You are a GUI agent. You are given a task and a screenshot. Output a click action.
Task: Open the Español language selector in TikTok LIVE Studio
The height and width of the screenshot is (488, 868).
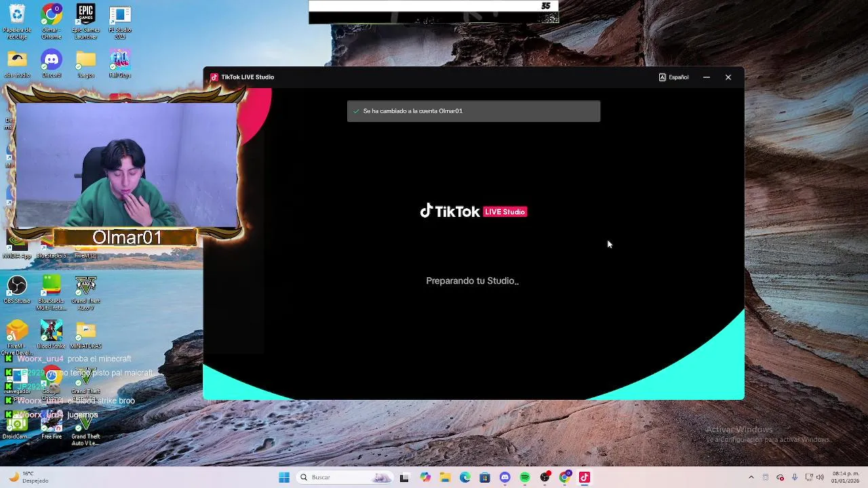(673, 77)
